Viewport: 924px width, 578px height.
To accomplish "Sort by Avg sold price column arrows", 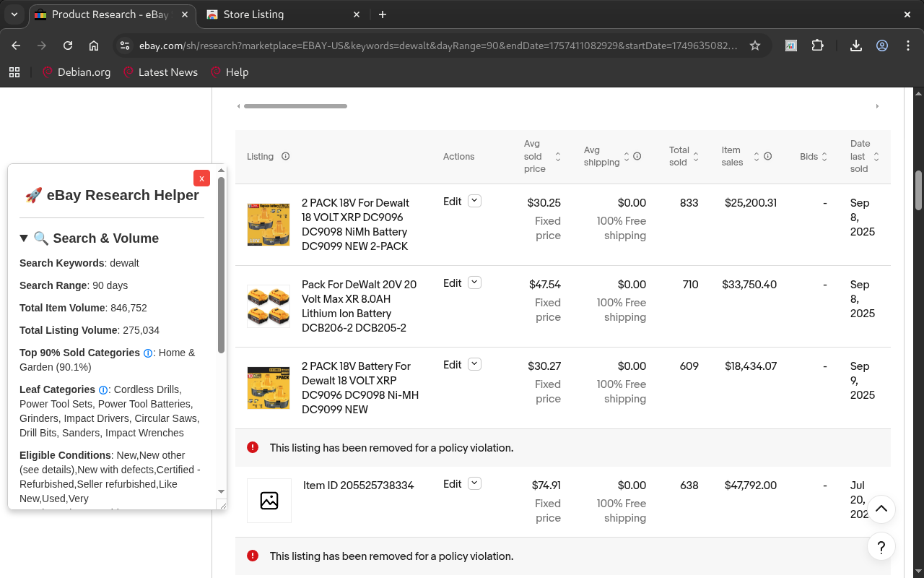I will click(557, 156).
